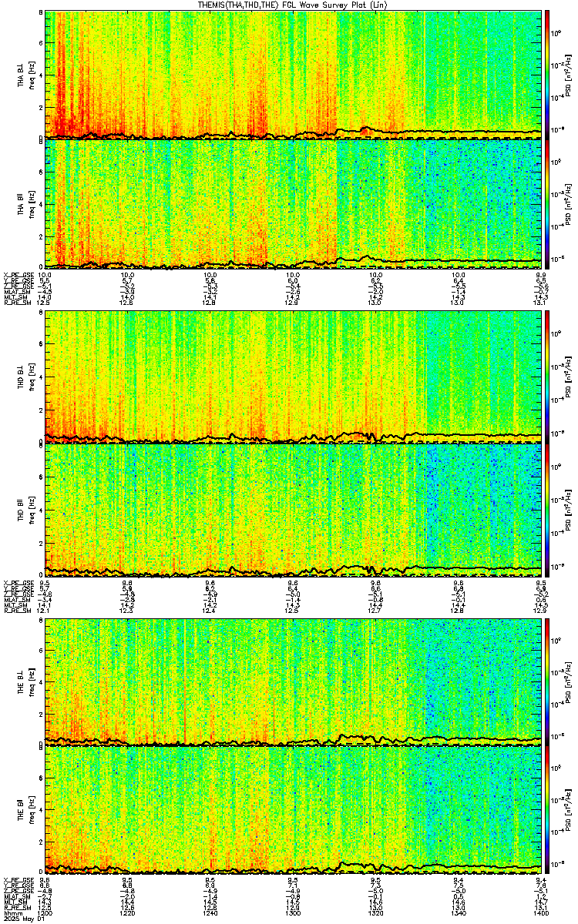Open the THE B-parallel spectrogram panel

click(x=293, y=808)
